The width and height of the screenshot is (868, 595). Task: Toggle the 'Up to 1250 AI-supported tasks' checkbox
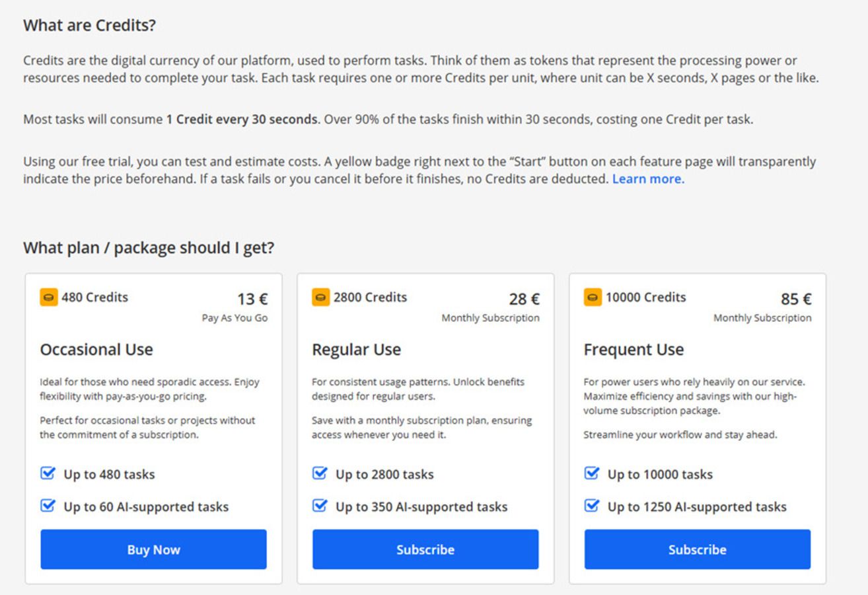[x=592, y=506]
